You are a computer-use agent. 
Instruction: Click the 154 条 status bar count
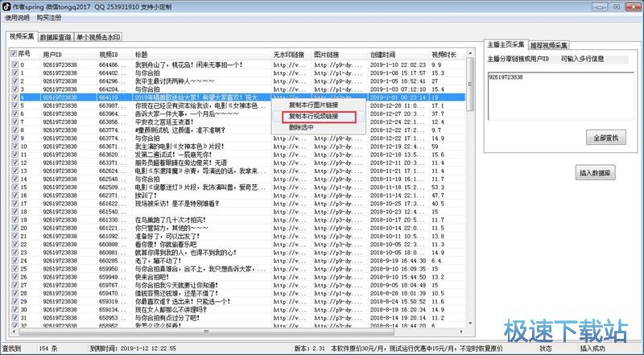pyautogui.click(x=48, y=349)
